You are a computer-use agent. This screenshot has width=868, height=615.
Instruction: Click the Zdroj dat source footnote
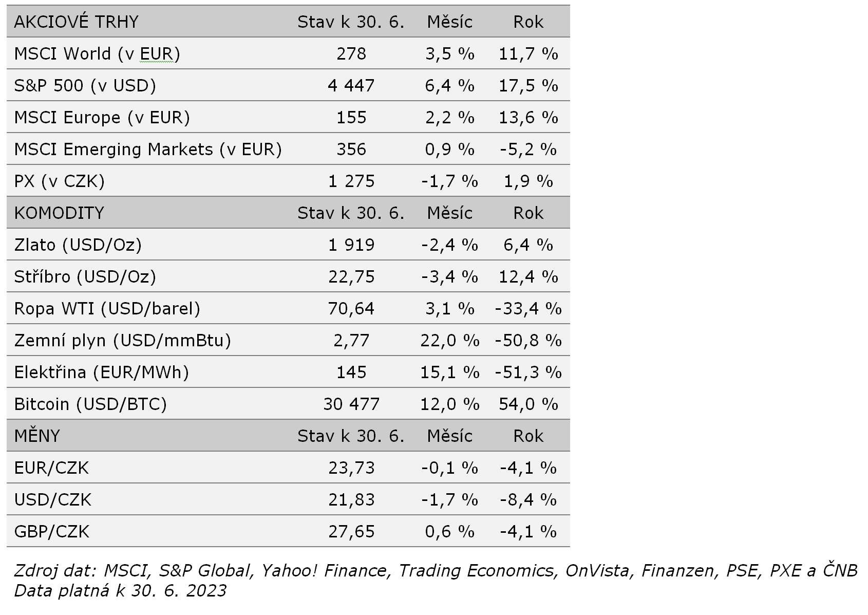pos(435,571)
